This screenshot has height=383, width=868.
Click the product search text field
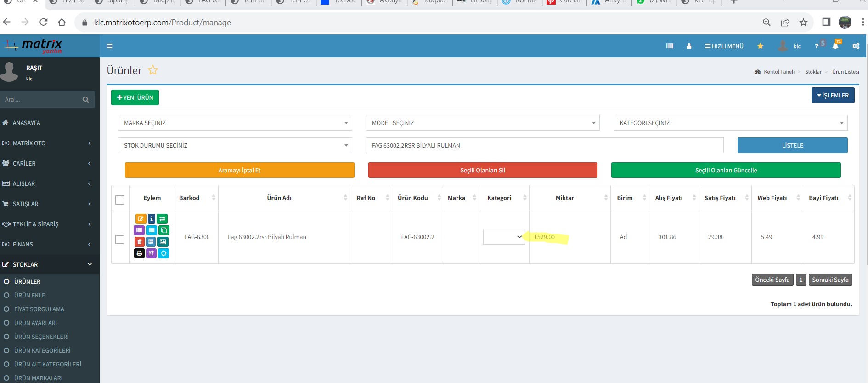tap(544, 145)
